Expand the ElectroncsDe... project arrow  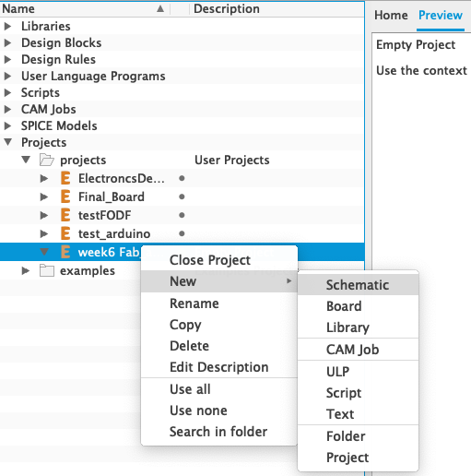(44, 178)
